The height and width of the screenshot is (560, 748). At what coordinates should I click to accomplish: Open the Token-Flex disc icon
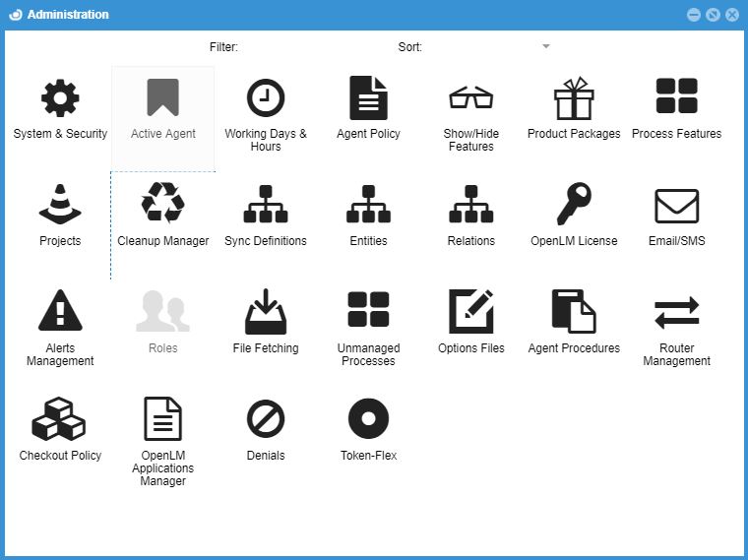click(368, 419)
